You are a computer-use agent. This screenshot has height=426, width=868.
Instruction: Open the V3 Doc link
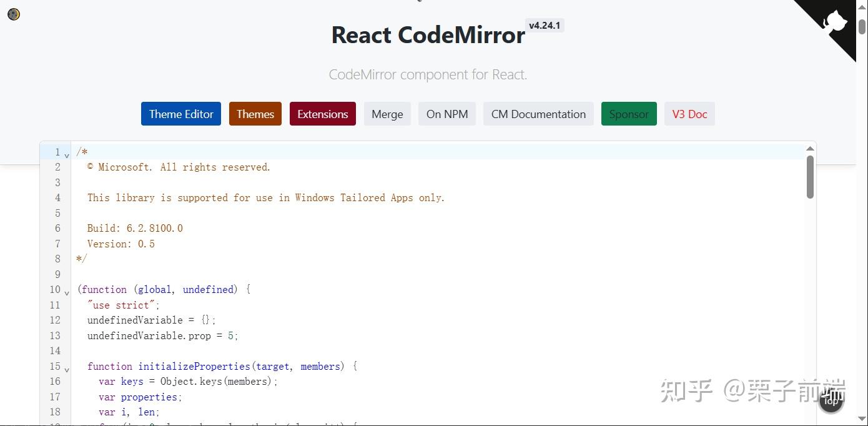(x=689, y=114)
